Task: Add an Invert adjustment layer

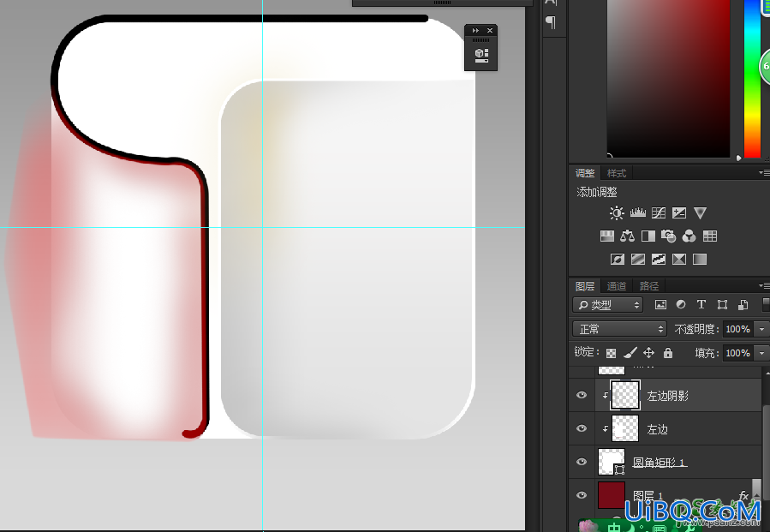Action: click(x=618, y=259)
